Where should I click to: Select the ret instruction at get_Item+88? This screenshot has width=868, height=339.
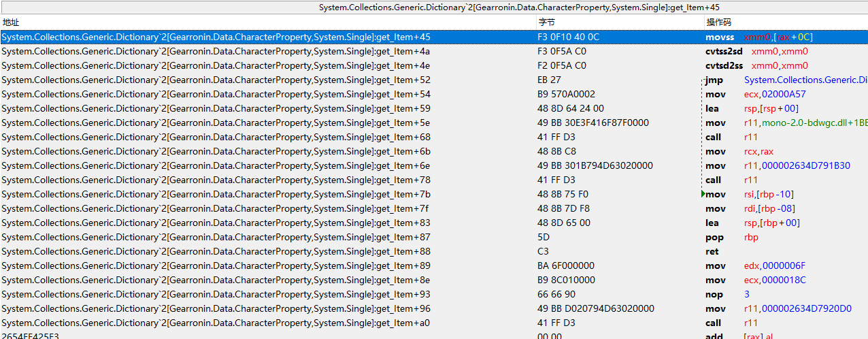coord(712,251)
